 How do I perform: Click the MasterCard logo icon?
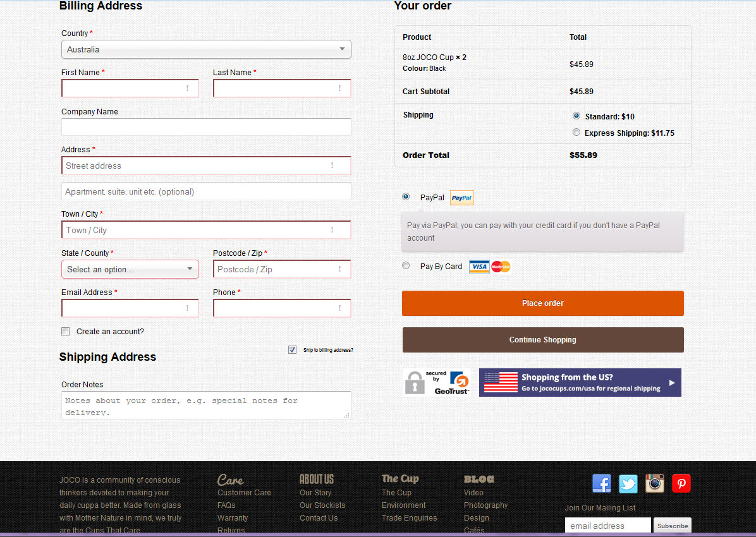tap(501, 267)
